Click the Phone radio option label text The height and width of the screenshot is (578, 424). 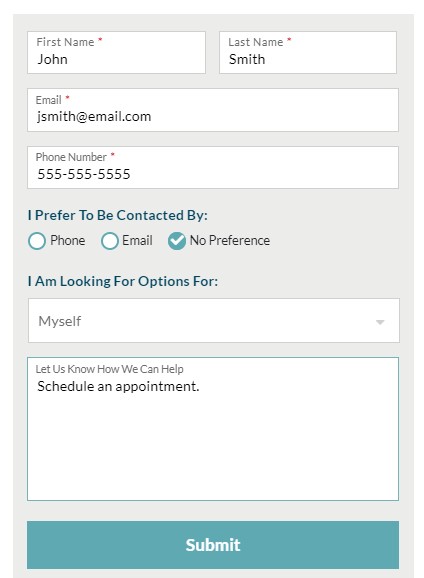pyautogui.click(x=68, y=240)
